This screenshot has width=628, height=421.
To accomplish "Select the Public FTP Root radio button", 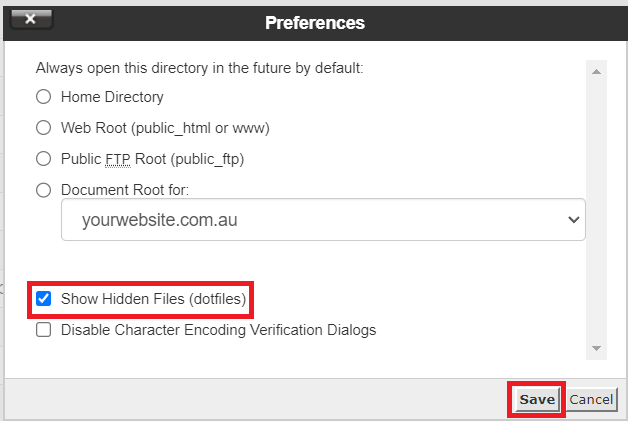I will (x=44, y=159).
